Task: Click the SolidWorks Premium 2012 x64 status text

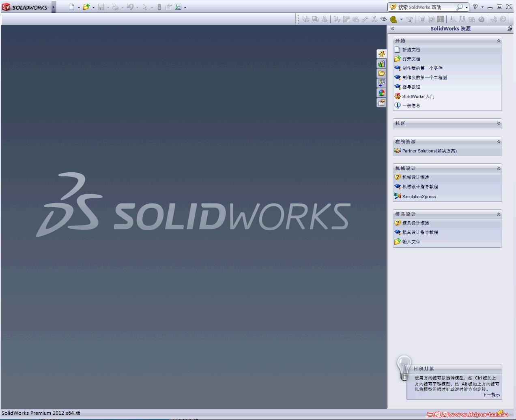Action: pos(41,413)
